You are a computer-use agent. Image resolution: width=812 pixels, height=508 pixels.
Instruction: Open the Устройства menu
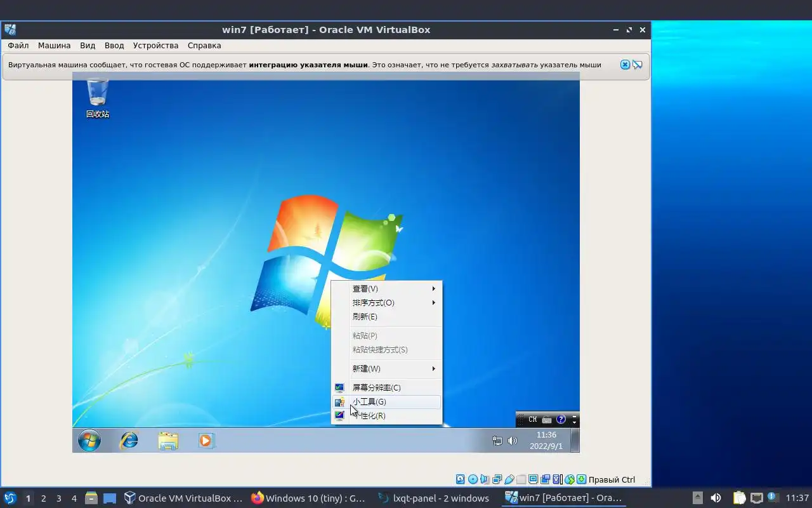coord(156,46)
